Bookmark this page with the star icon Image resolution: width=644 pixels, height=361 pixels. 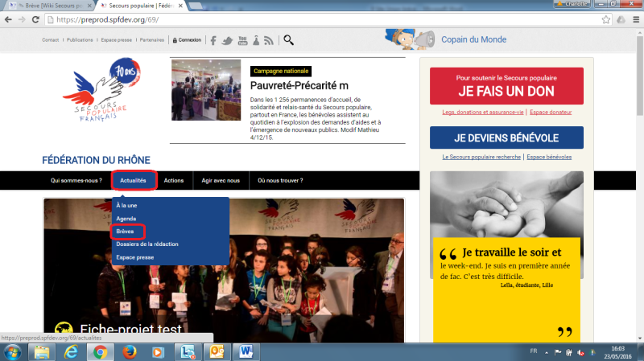[604, 18]
